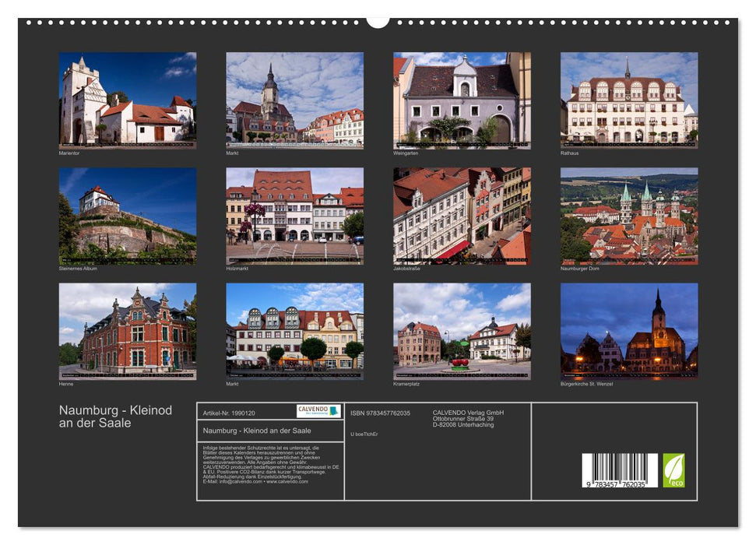Screen dimensions: 756x545
Task: Select the Weingarten building image
Action: (459, 101)
